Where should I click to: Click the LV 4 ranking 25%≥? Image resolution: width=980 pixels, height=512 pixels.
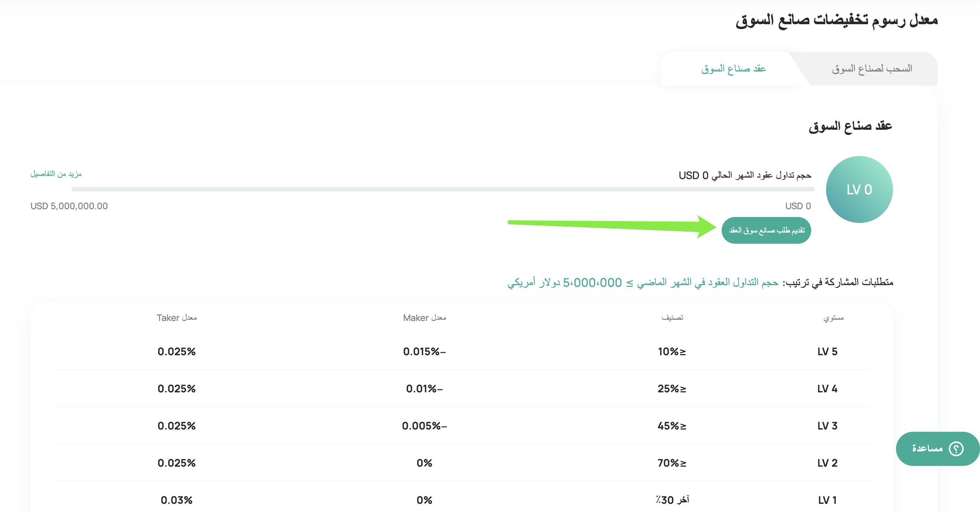tap(672, 389)
